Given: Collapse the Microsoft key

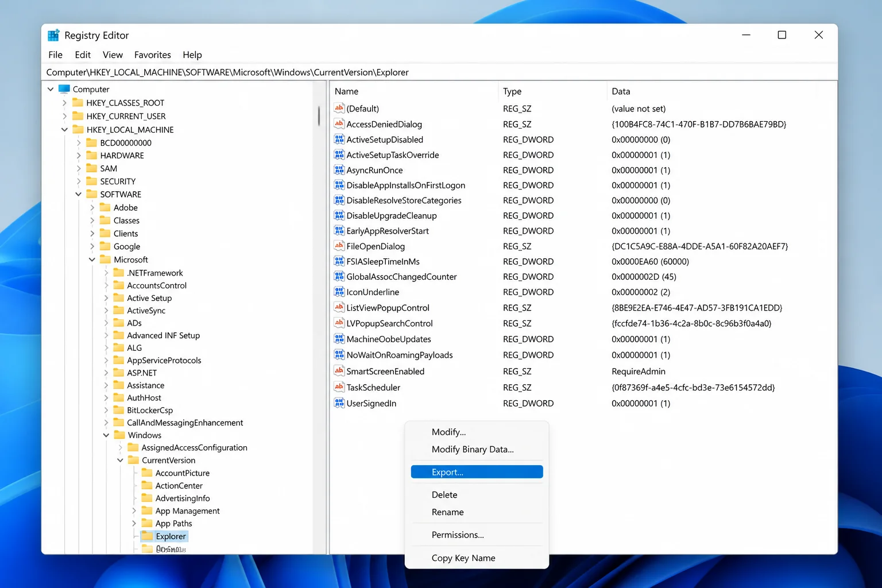Looking at the screenshot, I should click(92, 260).
